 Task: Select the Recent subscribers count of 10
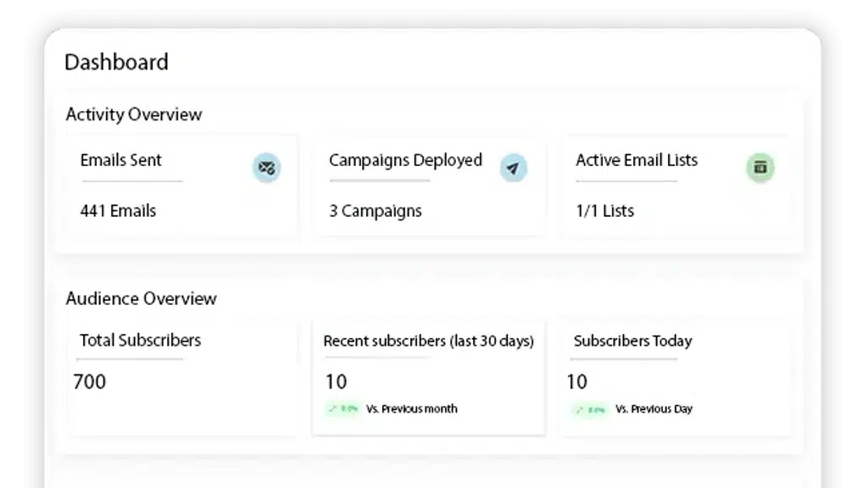(336, 382)
